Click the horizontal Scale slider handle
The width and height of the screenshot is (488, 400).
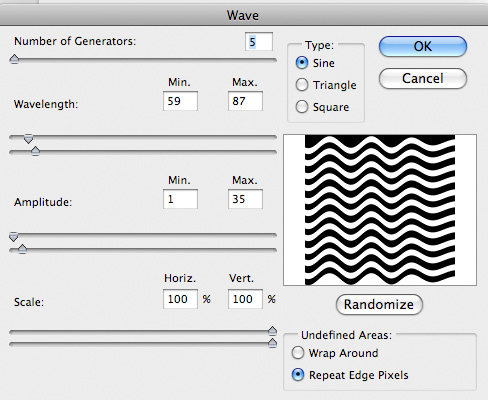point(272,331)
